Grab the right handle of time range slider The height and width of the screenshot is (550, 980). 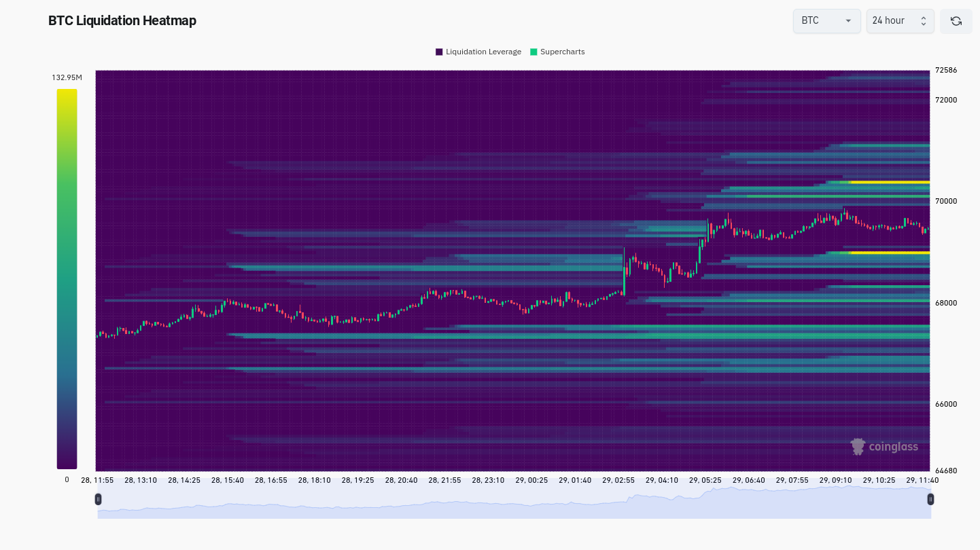click(930, 499)
